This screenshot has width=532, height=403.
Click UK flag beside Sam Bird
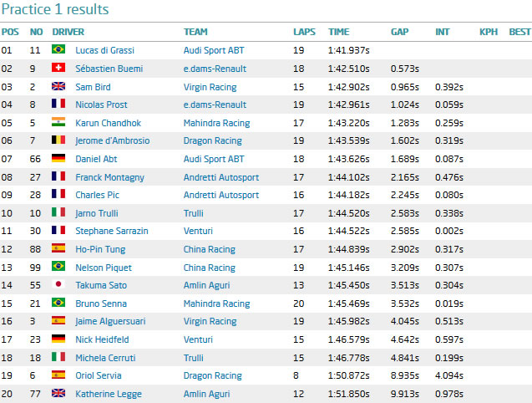(58, 86)
